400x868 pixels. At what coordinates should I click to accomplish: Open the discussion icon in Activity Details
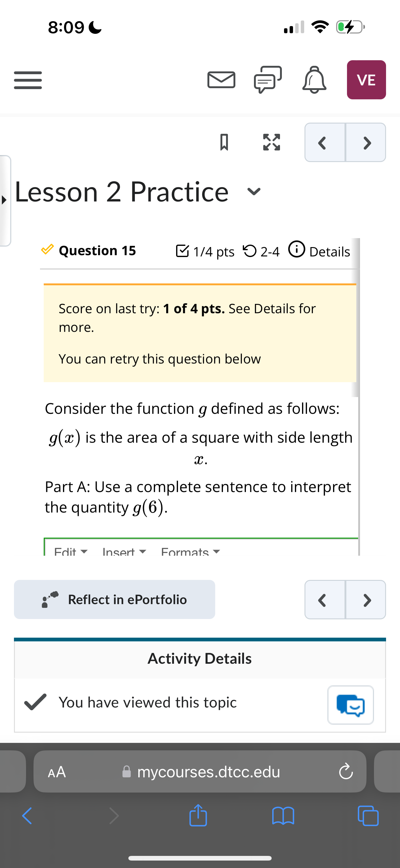click(350, 705)
